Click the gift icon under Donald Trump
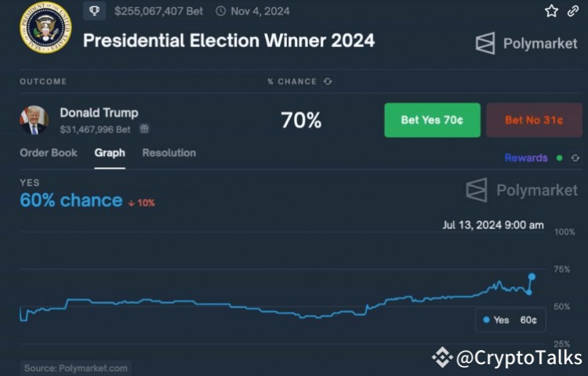The width and height of the screenshot is (588, 376). 144,129
